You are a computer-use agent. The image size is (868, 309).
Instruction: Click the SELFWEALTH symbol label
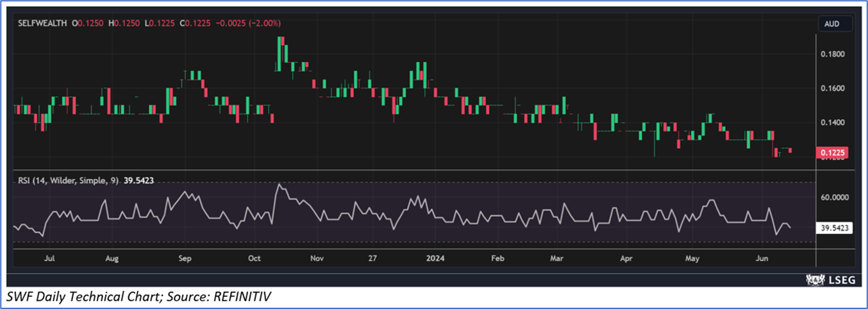coord(43,23)
